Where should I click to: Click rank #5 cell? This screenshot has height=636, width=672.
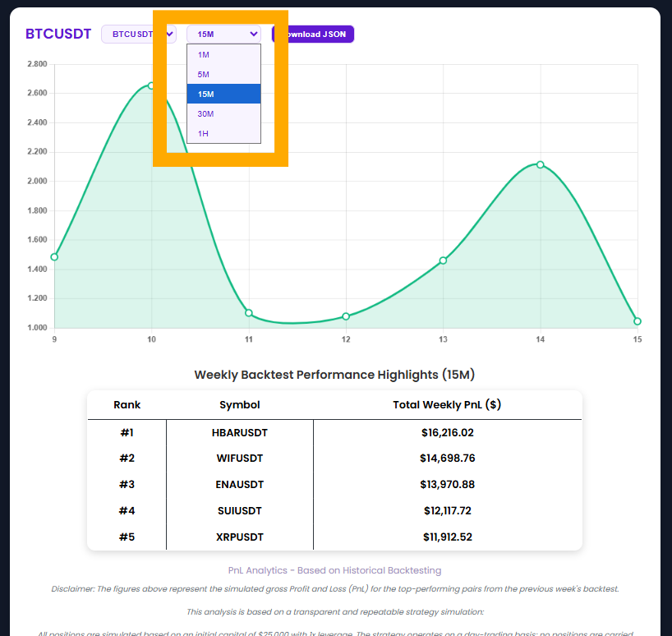(x=127, y=537)
